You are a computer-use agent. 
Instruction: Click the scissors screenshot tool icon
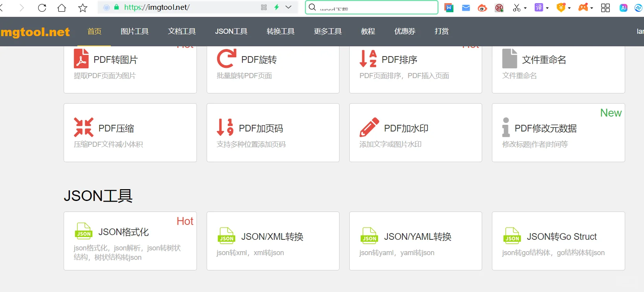pyautogui.click(x=517, y=7)
